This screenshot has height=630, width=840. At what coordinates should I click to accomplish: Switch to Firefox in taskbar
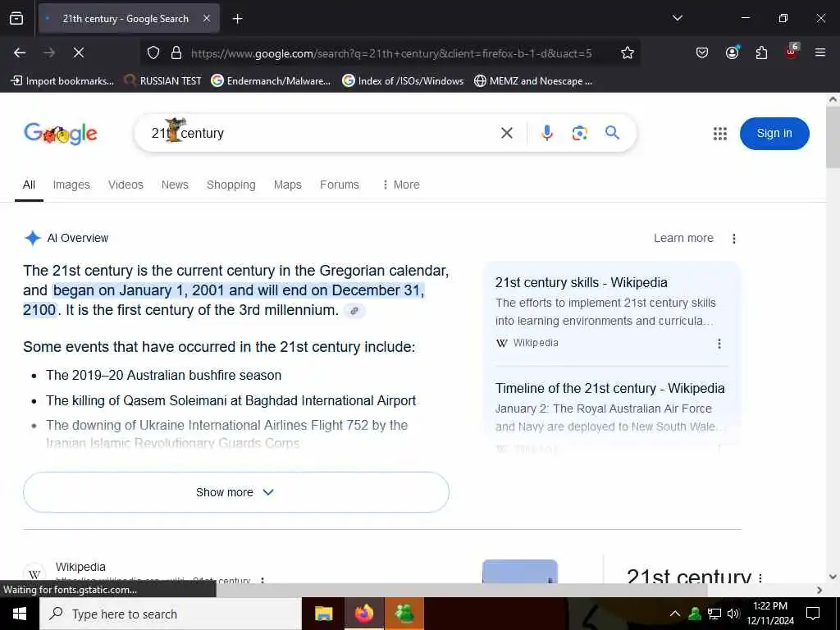point(363,614)
